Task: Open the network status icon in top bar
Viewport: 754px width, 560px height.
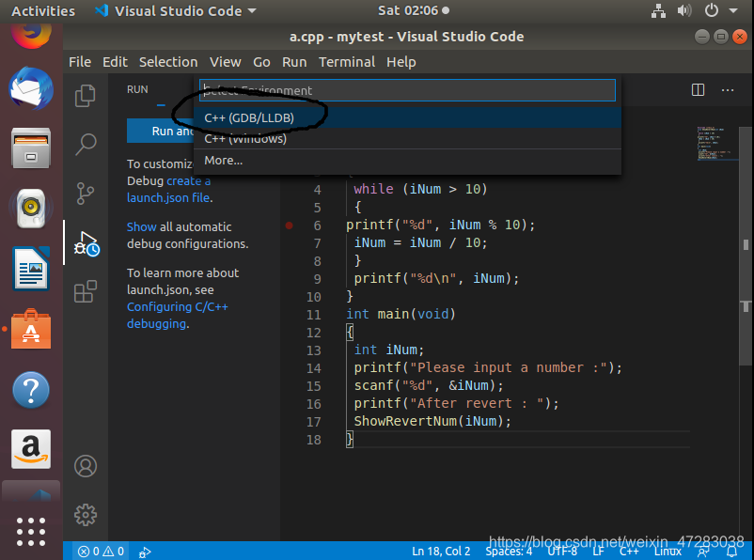Action: 658,10
